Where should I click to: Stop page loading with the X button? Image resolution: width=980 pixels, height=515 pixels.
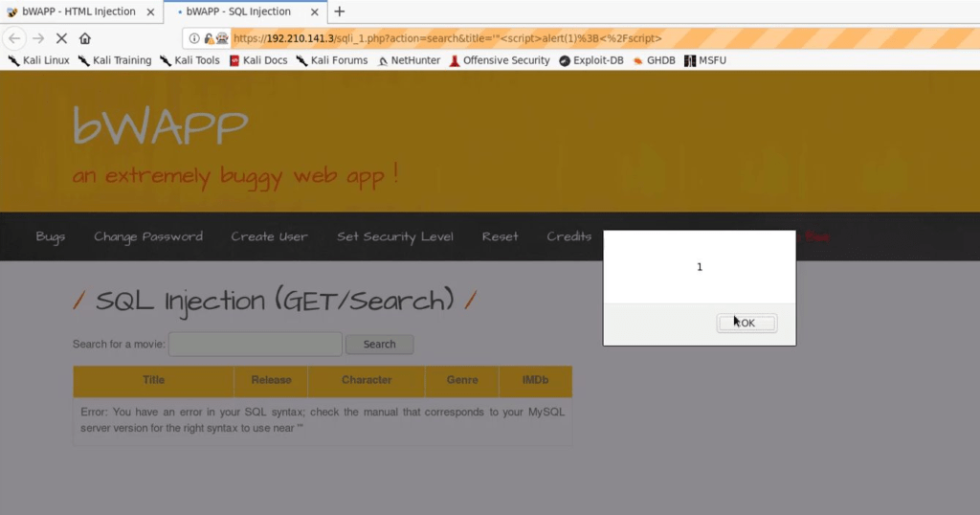(61, 38)
